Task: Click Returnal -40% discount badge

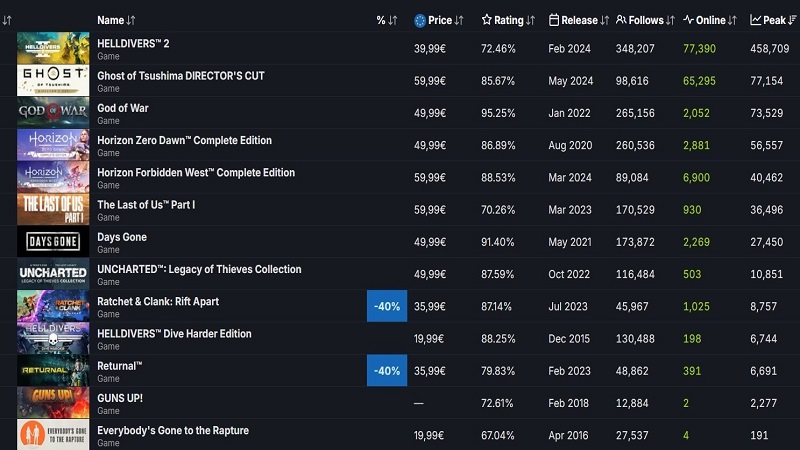Action: pyautogui.click(x=387, y=370)
